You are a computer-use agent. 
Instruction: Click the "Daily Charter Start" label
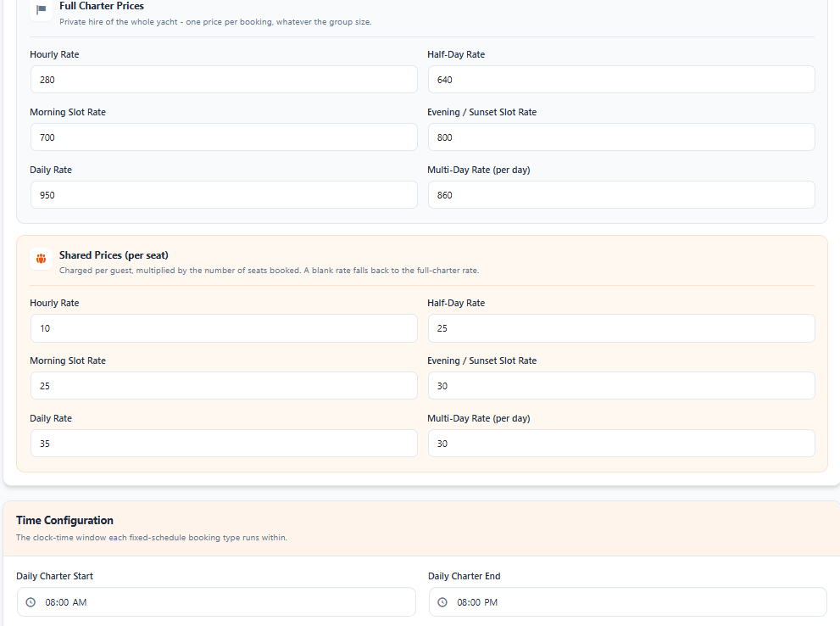point(54,576)
